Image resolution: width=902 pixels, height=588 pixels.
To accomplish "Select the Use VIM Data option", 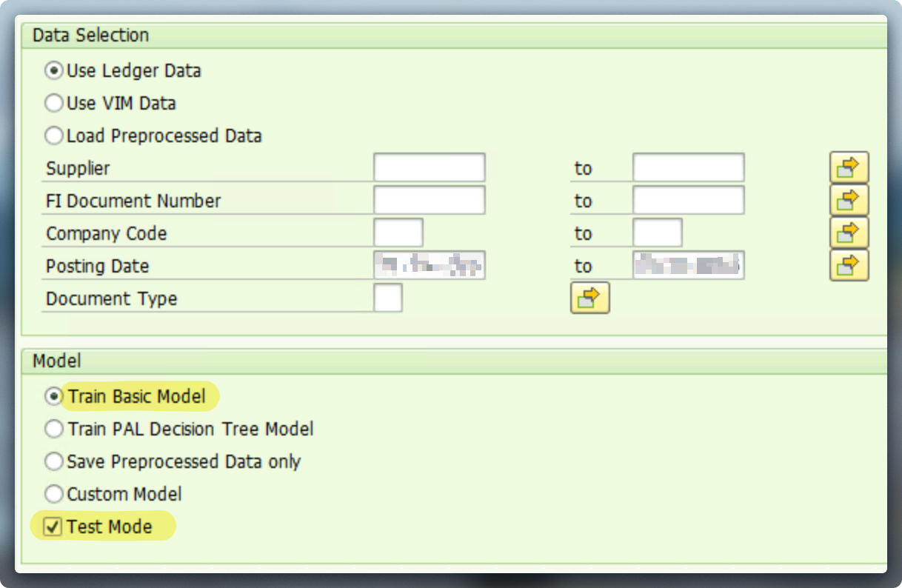I will point(53,103).
